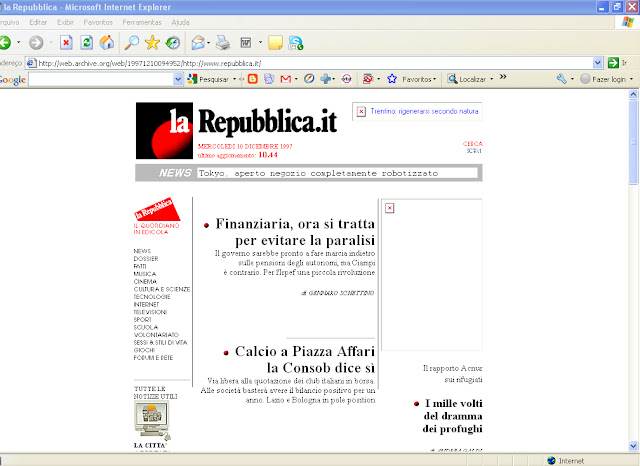Click the Fazer login button
Image resolution: width=640 pixels, height=466 pixels.
pos(604,79)
